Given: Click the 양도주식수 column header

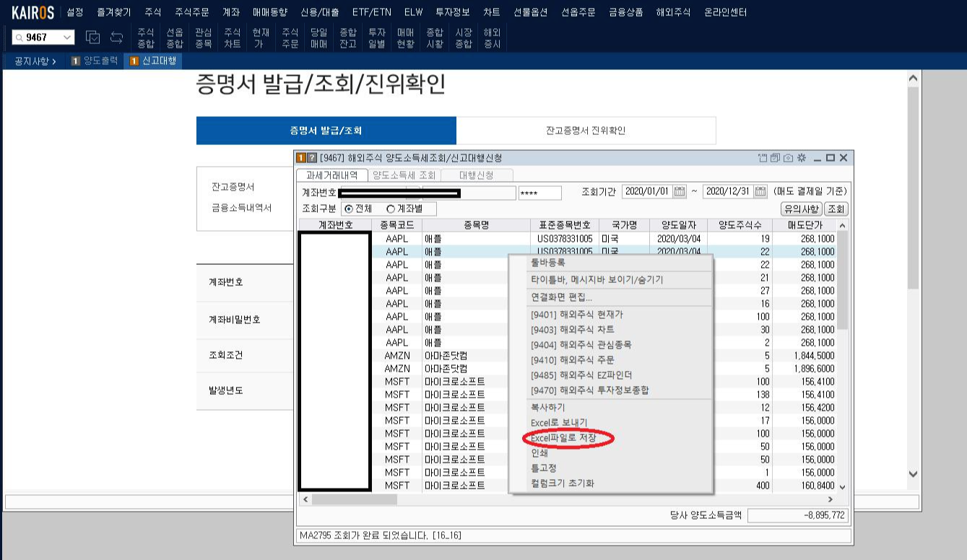Looking at the screenshot, I should click(740, 225).
